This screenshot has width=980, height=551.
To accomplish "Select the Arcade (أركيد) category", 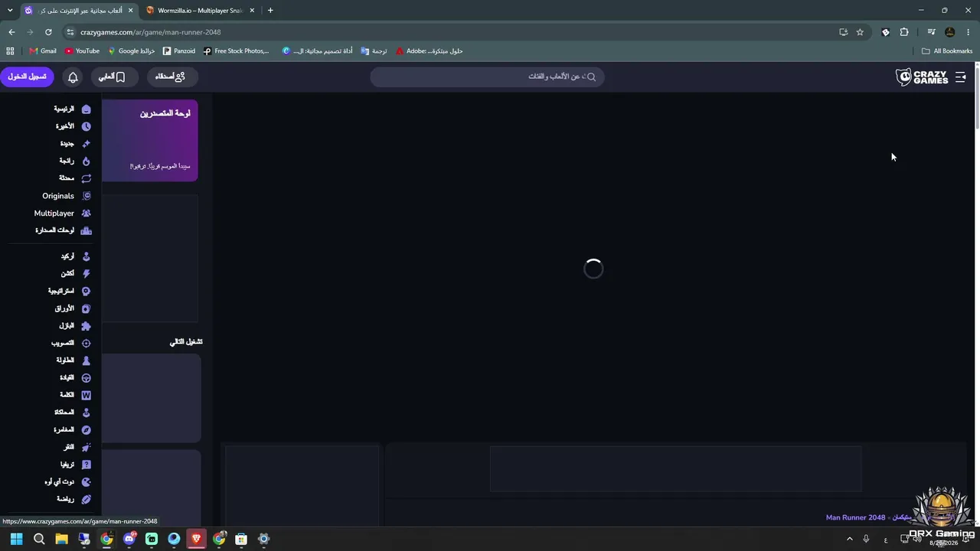I will [x=76, y=256].
